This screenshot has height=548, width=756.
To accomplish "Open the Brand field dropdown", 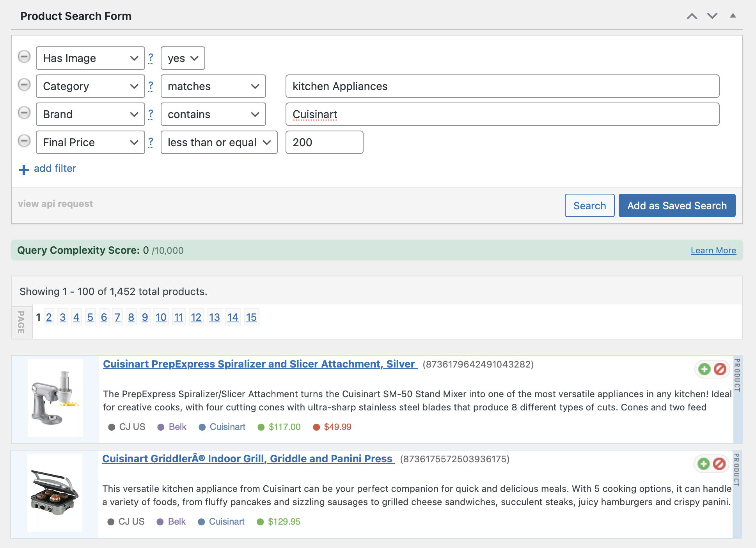I will pyautogui.click(x=91, y=114).
